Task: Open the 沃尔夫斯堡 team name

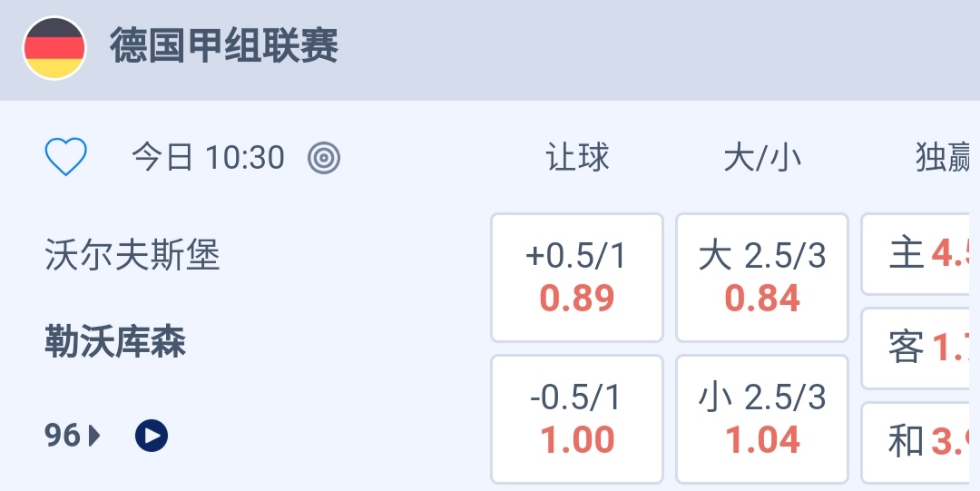Action: (x=132, y=256)
